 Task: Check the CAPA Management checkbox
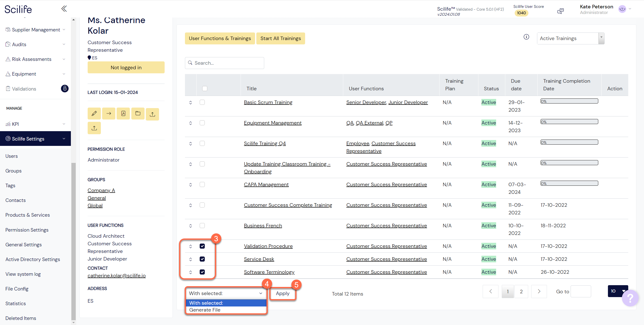[x=202, y=184]
